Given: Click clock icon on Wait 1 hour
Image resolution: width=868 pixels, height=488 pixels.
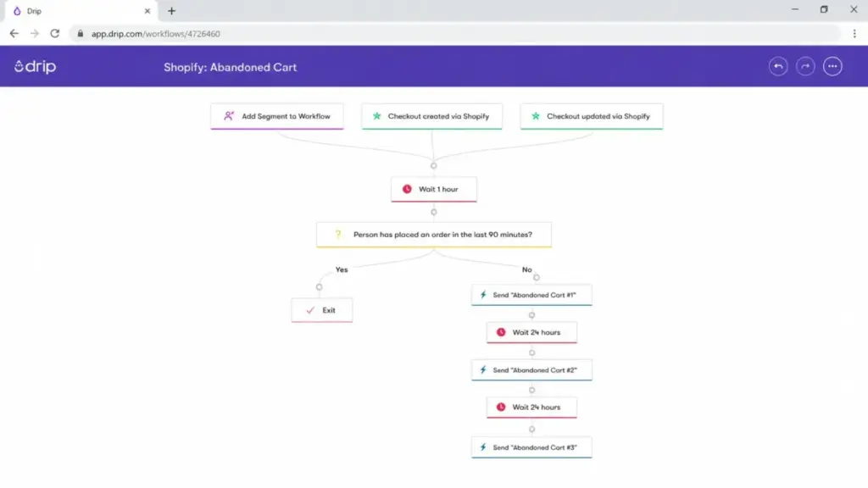Looking at the screenshot, I should (407, 189).
